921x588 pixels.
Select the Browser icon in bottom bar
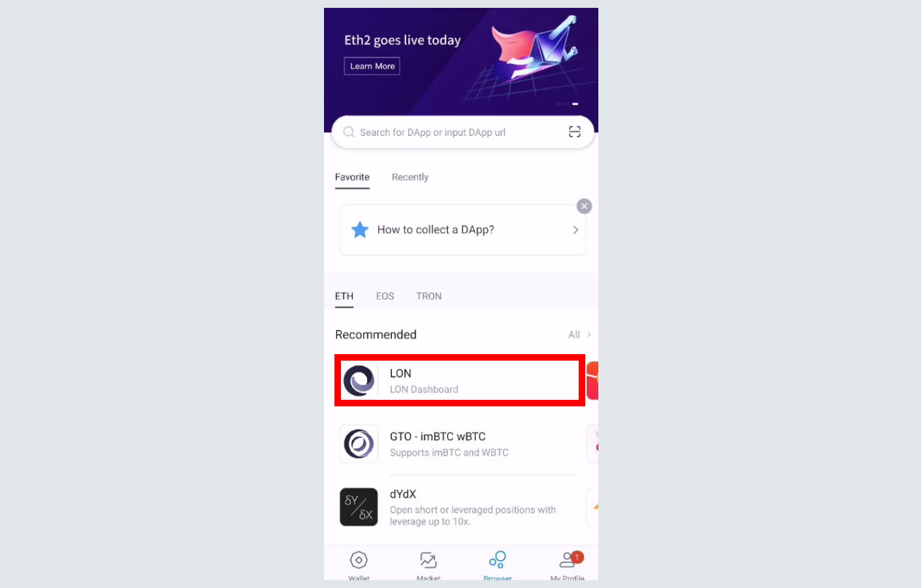pos(498,559)
